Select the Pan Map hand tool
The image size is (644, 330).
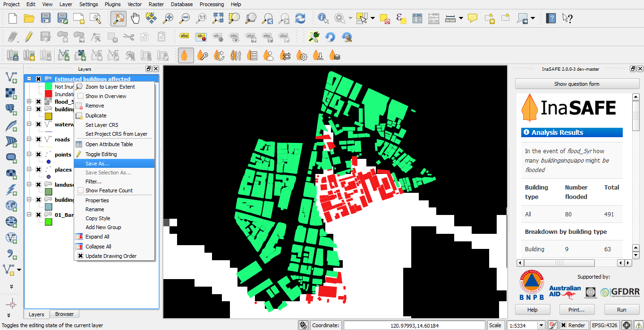pos(136,18)
